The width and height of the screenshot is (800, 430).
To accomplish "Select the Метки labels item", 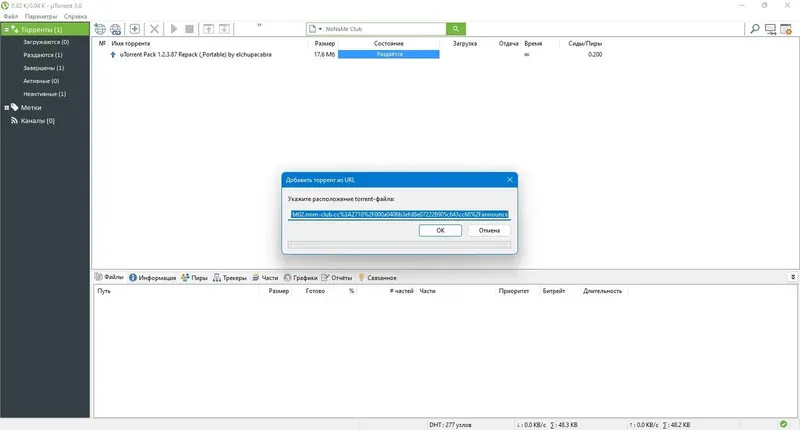I will pos(31,108).
